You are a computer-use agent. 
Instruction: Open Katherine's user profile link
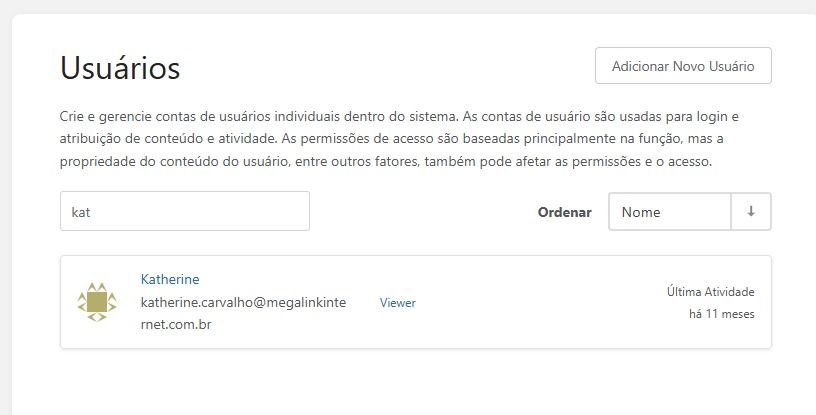pyautogui.click(x=170, y=279)
